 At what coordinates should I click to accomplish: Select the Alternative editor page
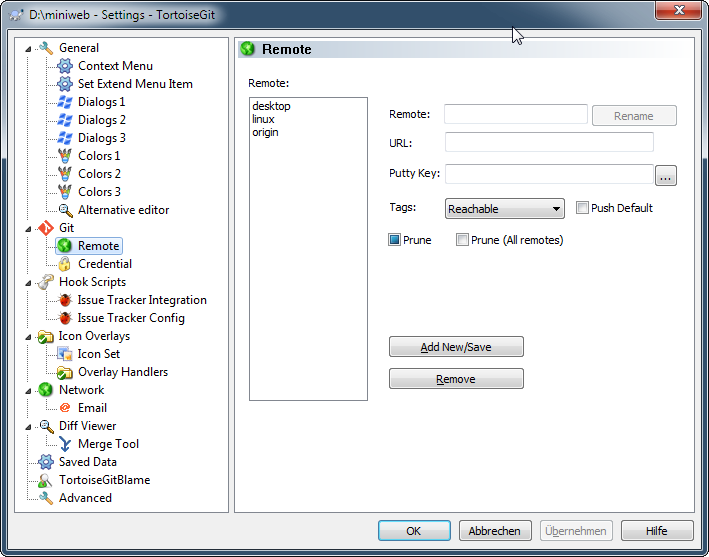point(123,210)
